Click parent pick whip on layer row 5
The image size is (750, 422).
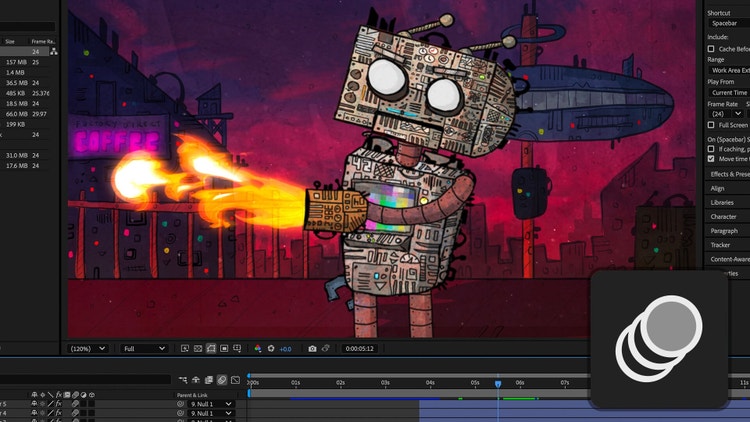click(x=180, y=404)
